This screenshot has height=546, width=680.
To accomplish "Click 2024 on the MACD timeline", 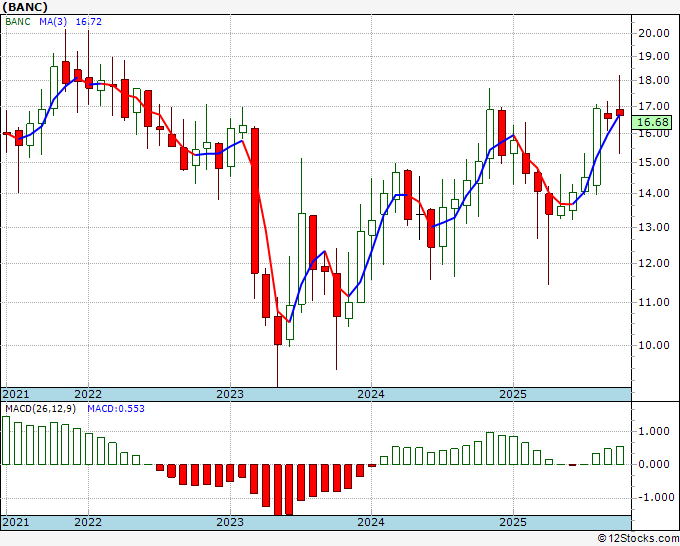I will click(371, 522).
